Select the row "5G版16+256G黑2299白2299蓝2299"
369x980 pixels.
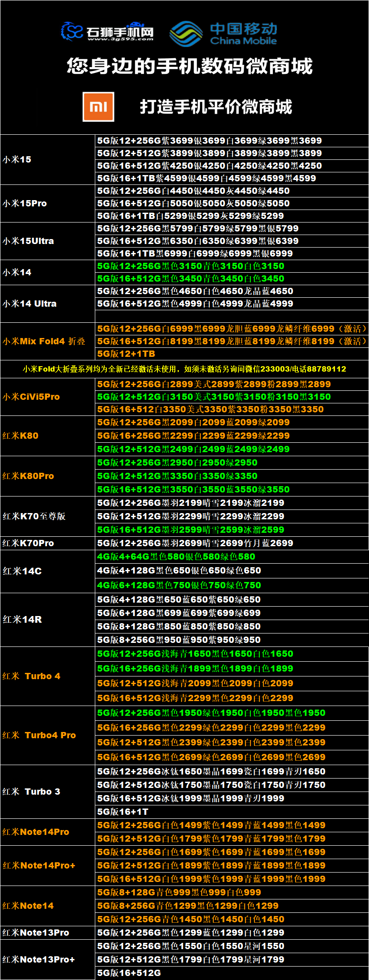pos(232,436)
